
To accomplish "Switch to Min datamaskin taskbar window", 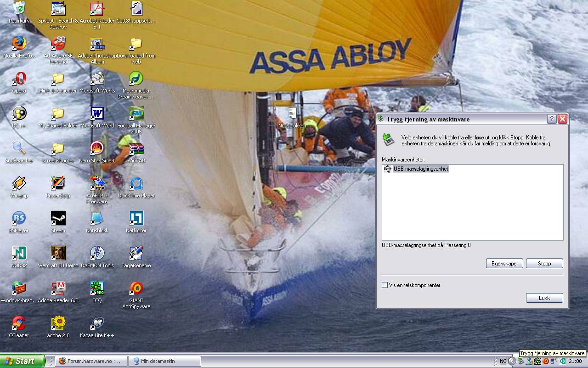I will click(164, 361).
